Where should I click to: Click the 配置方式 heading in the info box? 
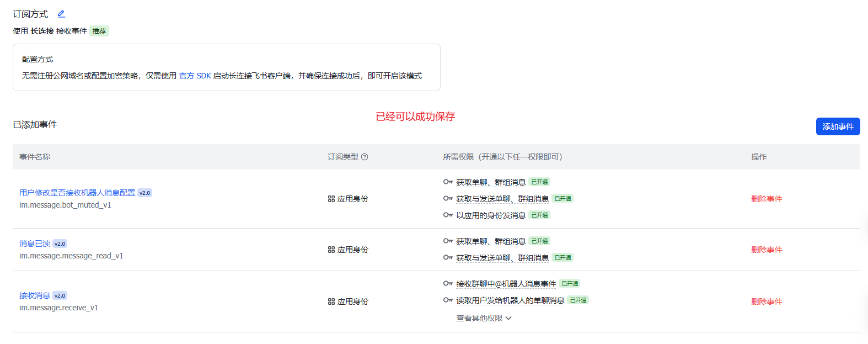(37, 59)
